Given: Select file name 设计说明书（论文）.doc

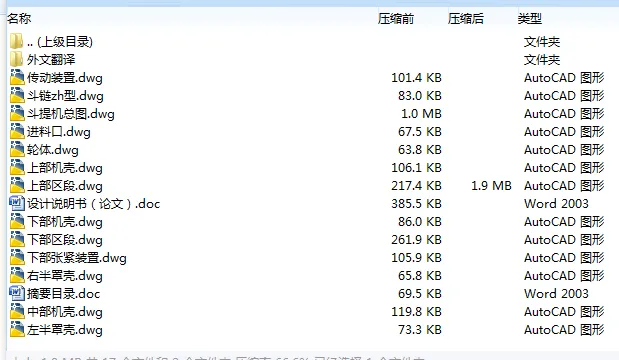Looking at the screenshot, I should coord(94,204).
